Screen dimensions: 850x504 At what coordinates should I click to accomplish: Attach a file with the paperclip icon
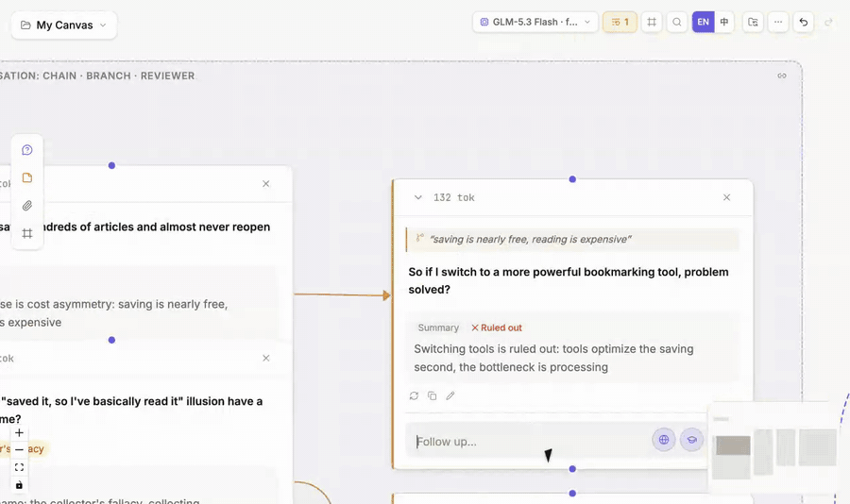27,206
